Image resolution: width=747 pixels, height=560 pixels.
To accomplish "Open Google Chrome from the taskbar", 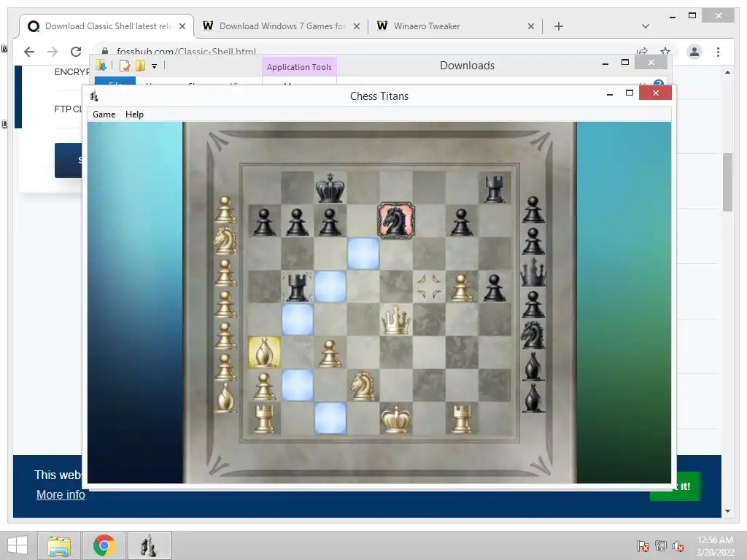I will [x=104, y=545].
